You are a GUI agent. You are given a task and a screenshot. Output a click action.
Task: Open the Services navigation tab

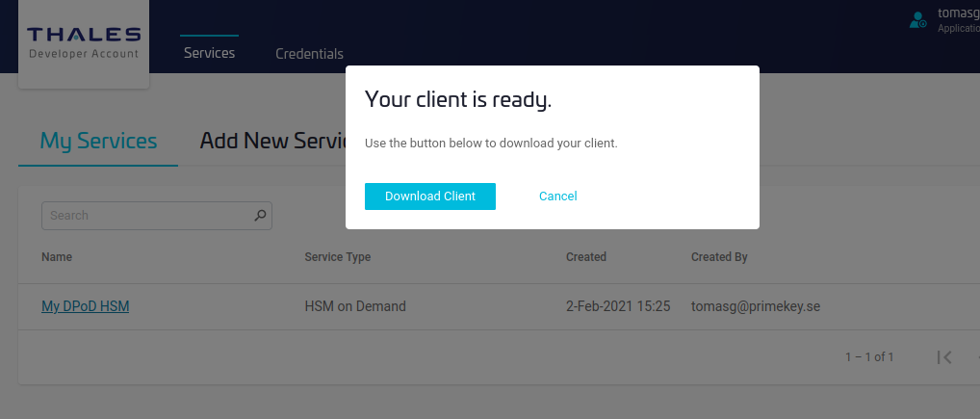(x=209, y=53)
